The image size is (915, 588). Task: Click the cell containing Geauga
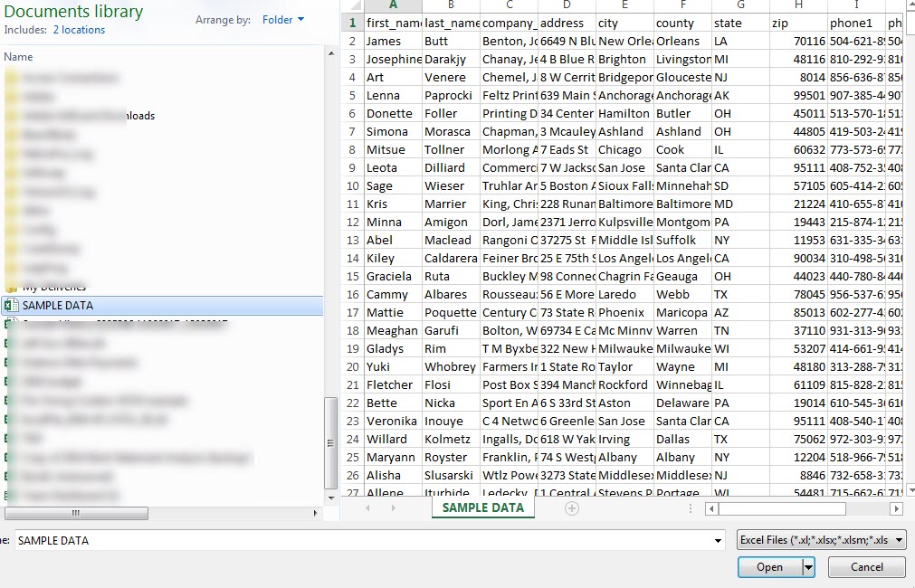point(682,277)
